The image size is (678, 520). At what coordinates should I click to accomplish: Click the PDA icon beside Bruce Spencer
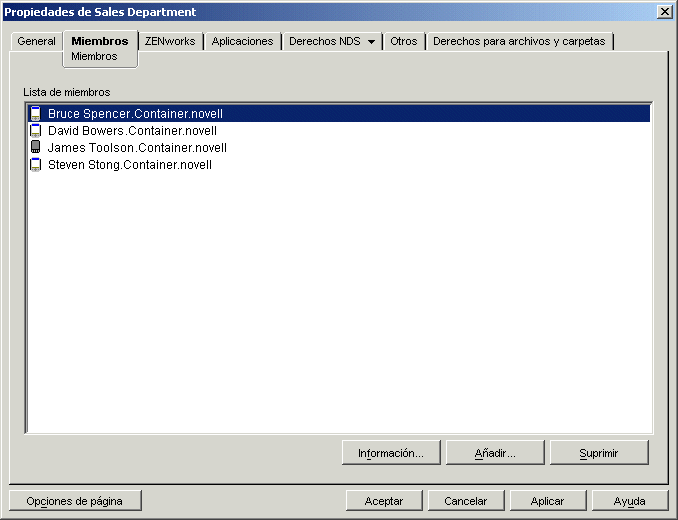click(x=35, y=113)
